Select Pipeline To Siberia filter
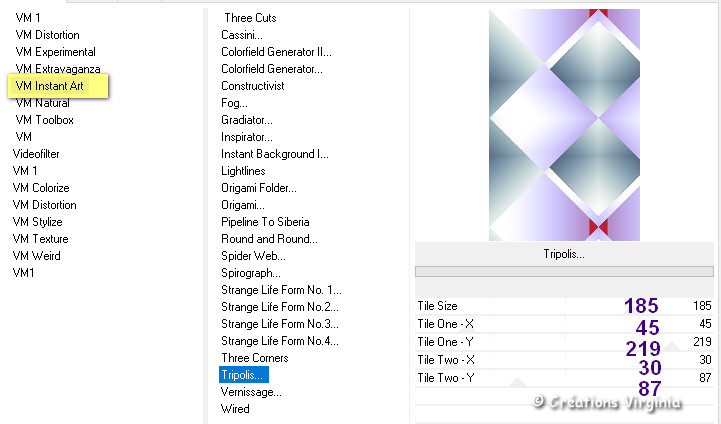This screenshot has height=424, width=721. pyautogui.click(x=265, y=222)
